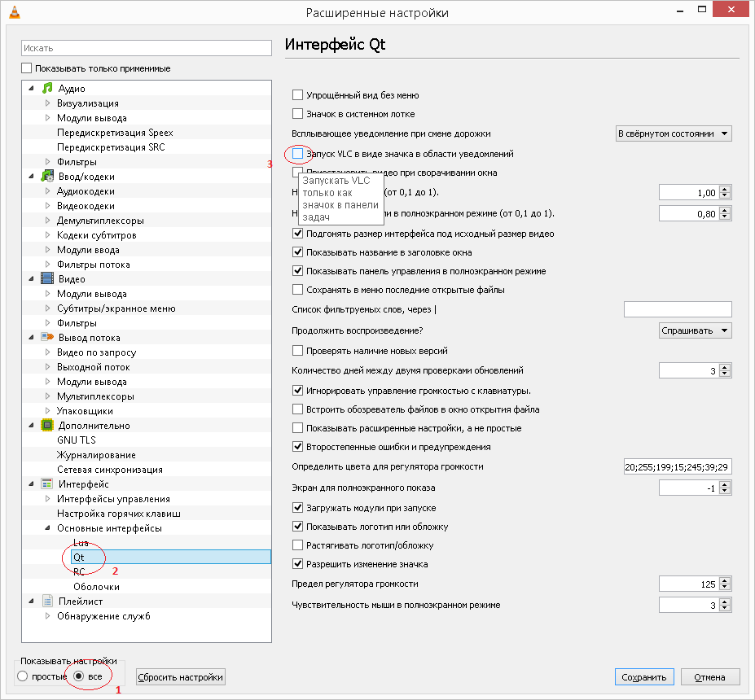The image size is (755, 700).
Task: Select the простые radio button
Action: (x=23, y=676)
